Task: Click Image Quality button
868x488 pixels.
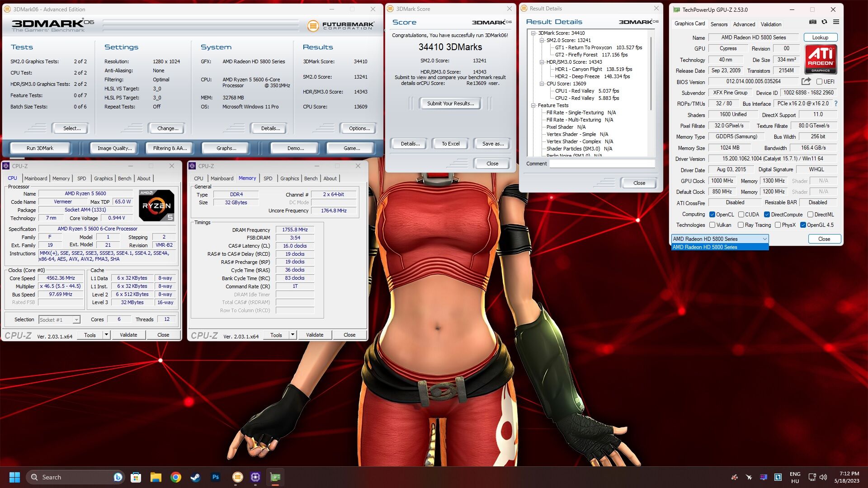Action: pos(115,148)
